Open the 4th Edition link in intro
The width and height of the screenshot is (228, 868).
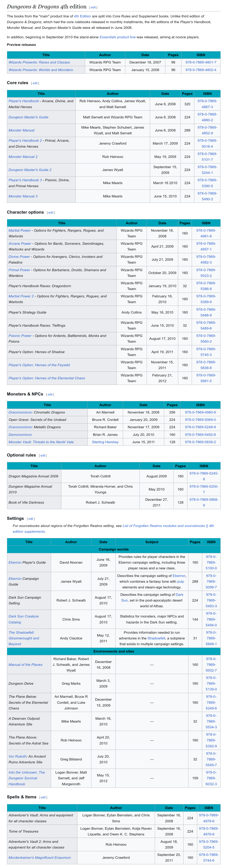point(82,16)
